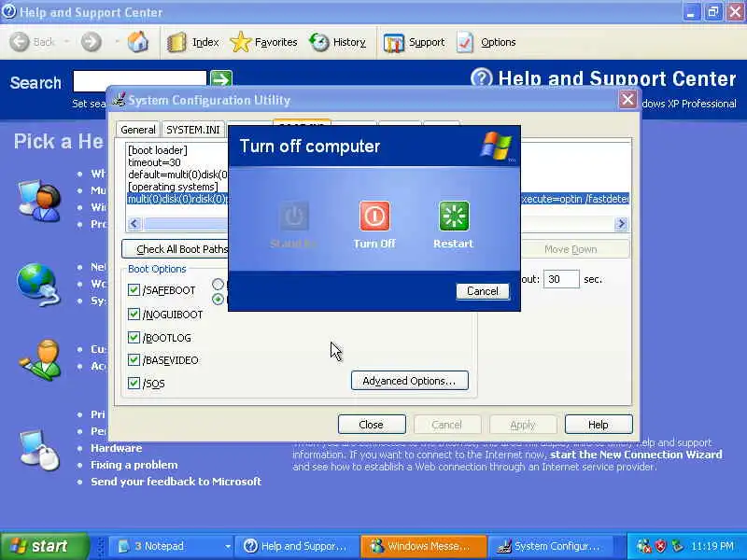This screenshot has width=747, height=560.
Task: Open the Forward history dropdown arrow
Action: click(x=117, y=42)
